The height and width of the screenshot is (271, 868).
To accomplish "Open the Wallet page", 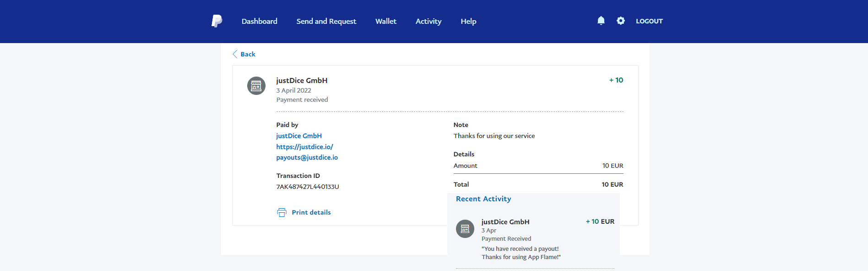I will coord(386,21).
